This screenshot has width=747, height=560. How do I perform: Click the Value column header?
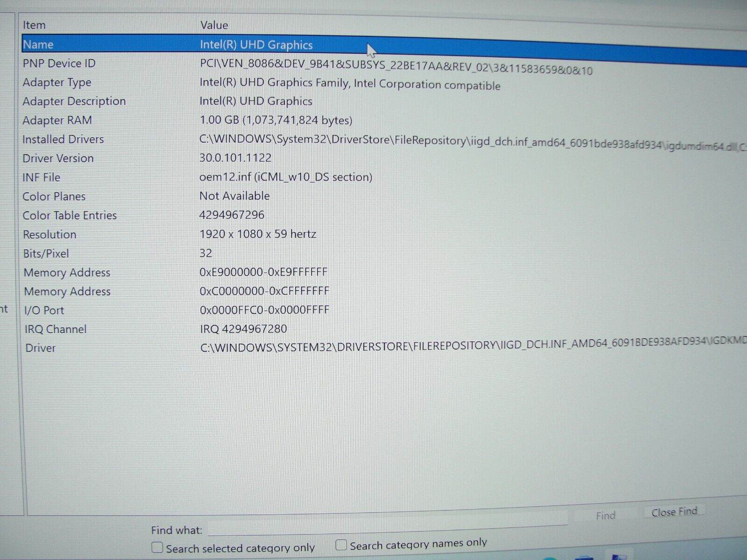(214, 26)
